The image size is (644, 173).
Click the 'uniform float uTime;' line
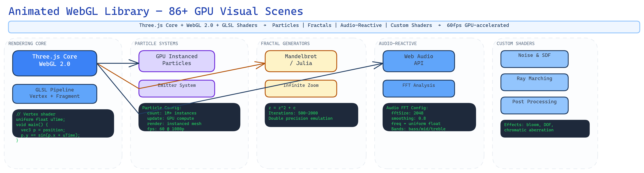click(41, 120)
